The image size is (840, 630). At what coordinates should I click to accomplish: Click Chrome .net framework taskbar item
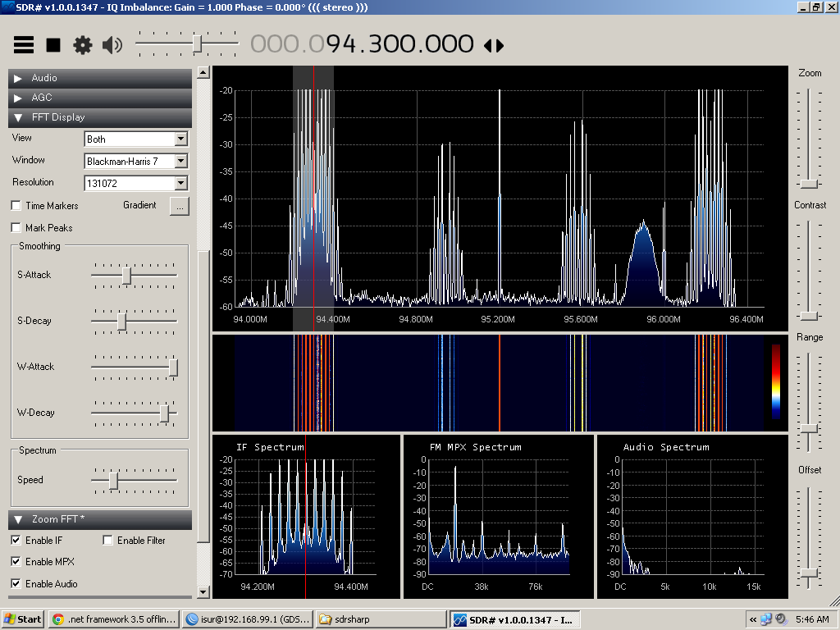pos(113,619)
